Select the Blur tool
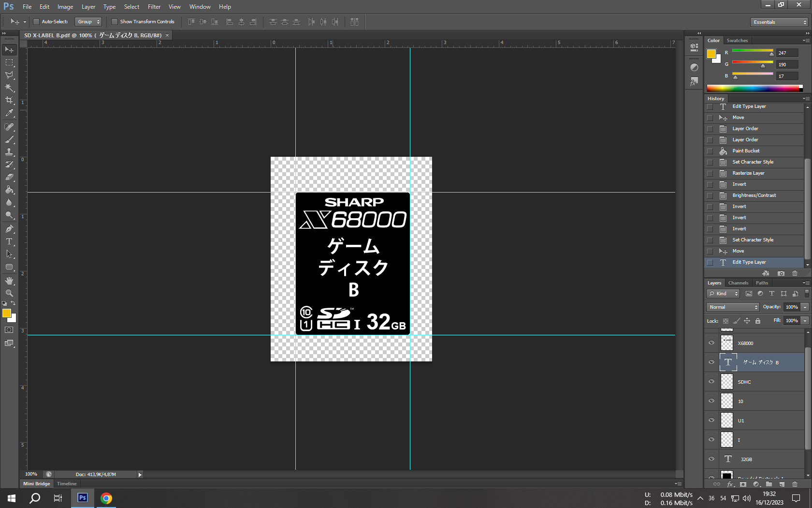Image resolution: width=812 pixels, height=508 pixels. pos(9,202)
